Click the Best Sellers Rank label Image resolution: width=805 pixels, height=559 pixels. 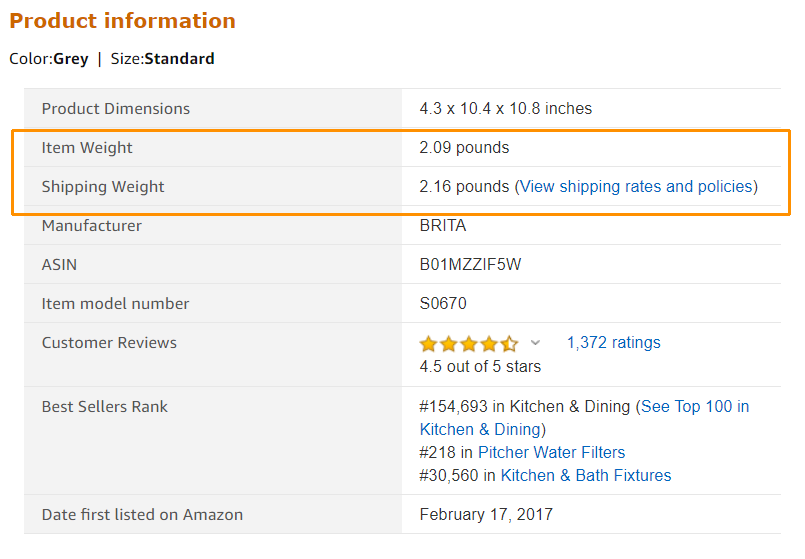coord(105,407)
